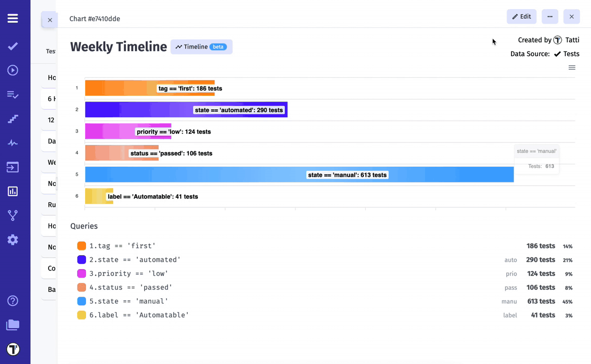Viewport: 591px width, 364px height.
Task: Open the Plans checklist sidebar icon
Action: [x=13, y=95]
